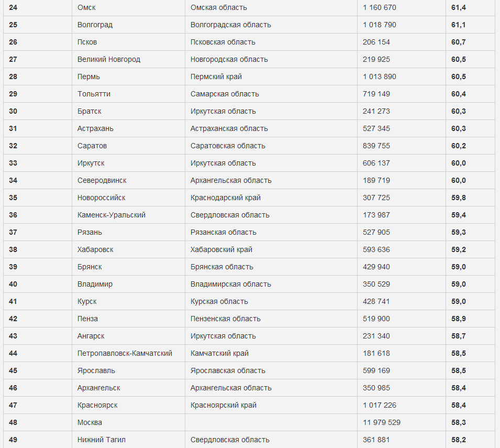Select rank number 33 cell

tap(13, 163)
